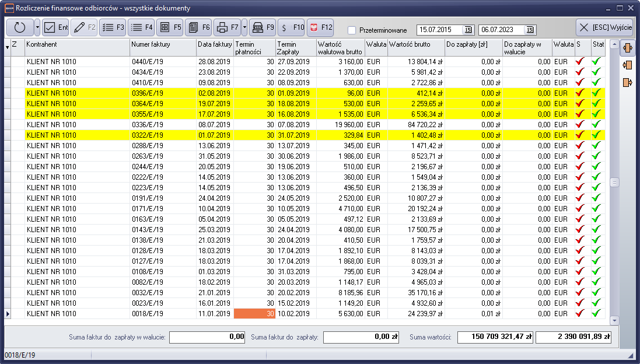Click the F12 Polish emblem button
The image size is (640, 364).
coord(320,27)
